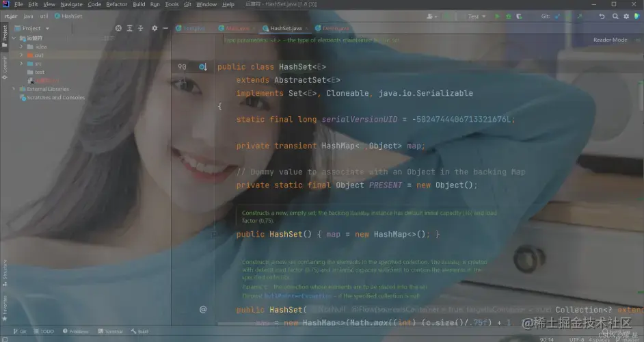The image size is (644, 342).
Task: Expand External Libraries node
Action: 14,89
